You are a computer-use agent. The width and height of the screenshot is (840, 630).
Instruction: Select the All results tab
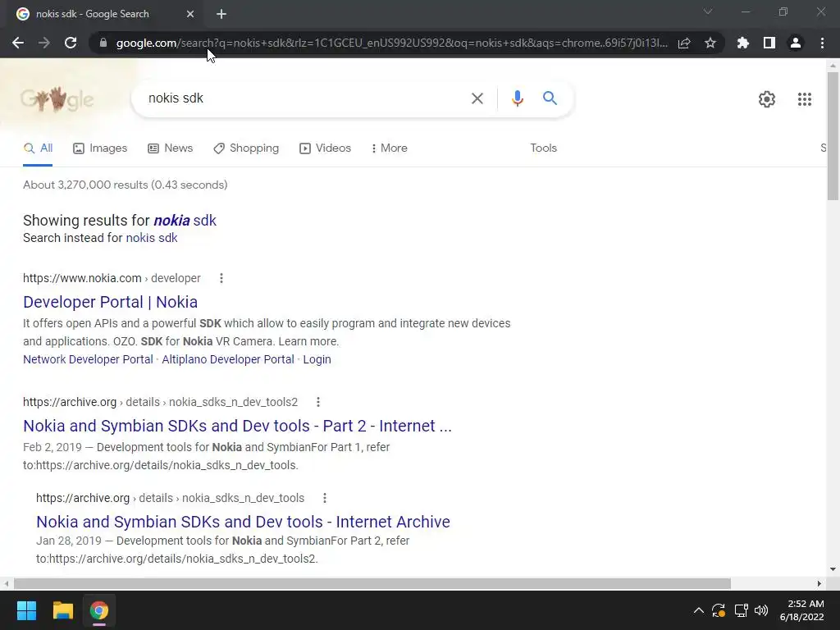(x=38, y=148)
